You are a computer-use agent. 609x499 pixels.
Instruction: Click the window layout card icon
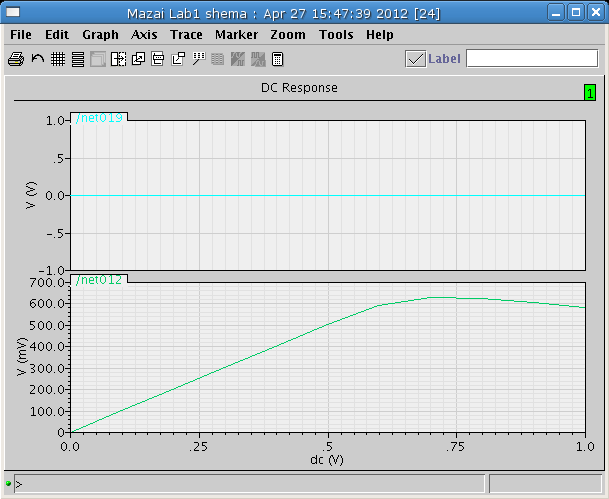pyautogui.click(x=158, y=59)
